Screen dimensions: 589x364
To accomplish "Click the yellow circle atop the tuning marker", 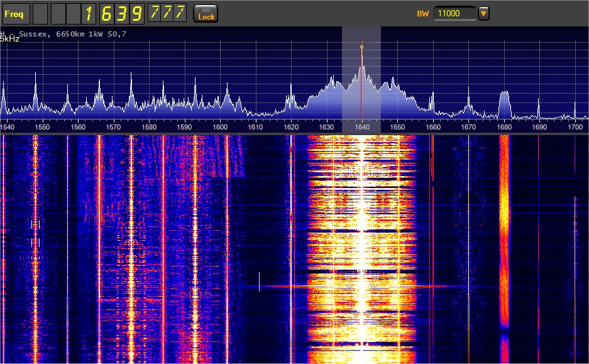I will (361, 47).
